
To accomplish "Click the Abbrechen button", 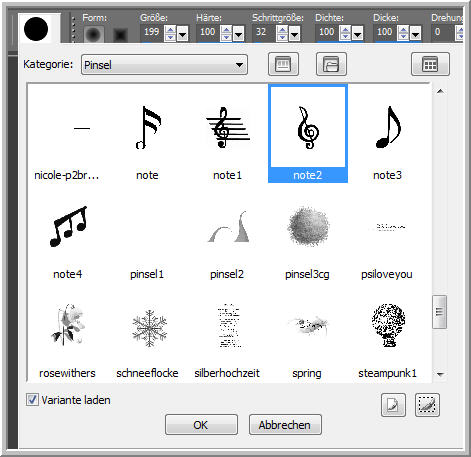I will click(285, 425).
